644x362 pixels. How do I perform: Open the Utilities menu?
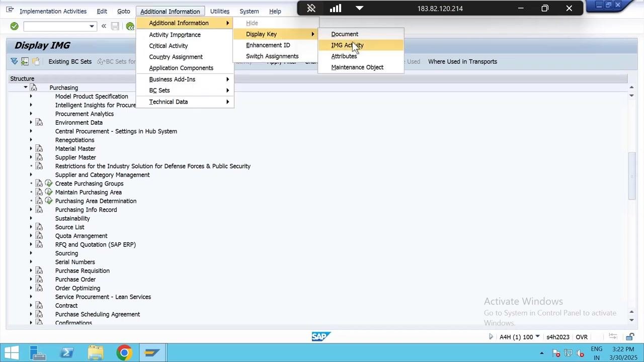point(219,11)
